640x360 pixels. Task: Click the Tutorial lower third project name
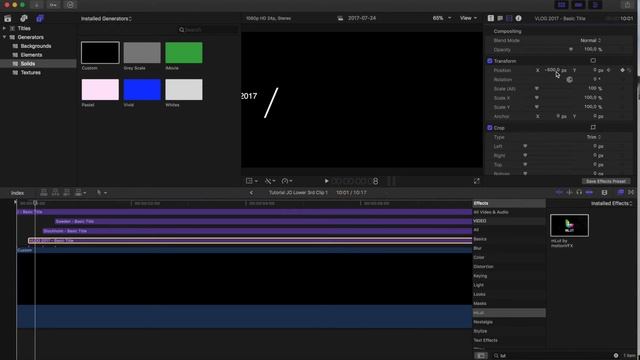[298, 193]
